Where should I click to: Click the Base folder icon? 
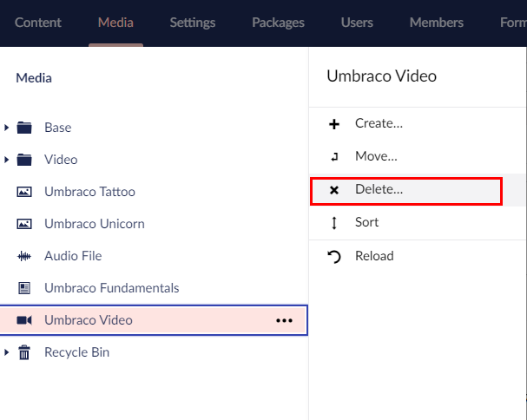(x=24, y=128)
